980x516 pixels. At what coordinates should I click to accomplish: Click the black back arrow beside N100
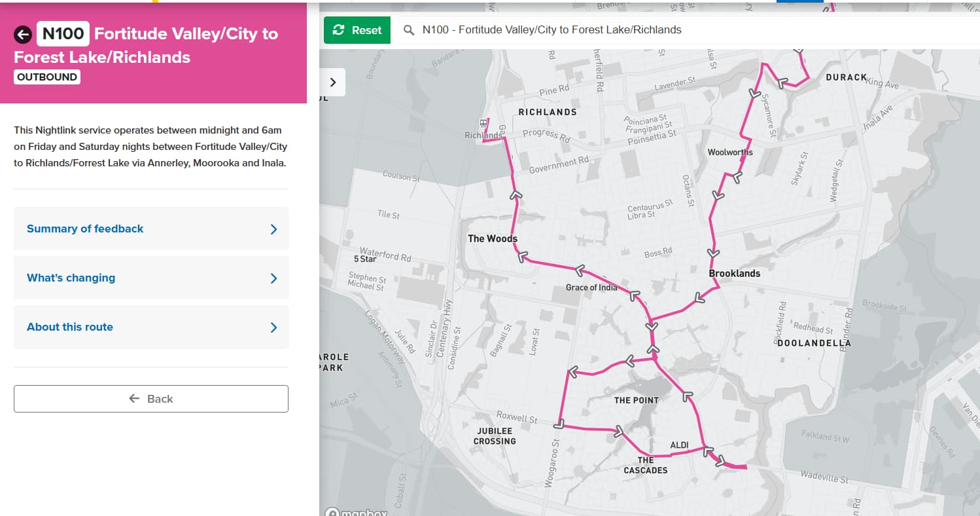[x=23, y=35]
